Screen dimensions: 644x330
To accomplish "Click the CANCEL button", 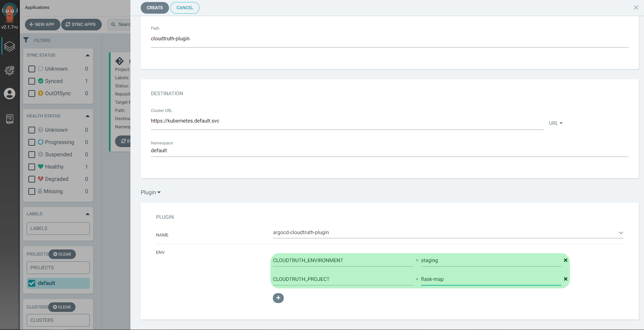I will 185,8.
